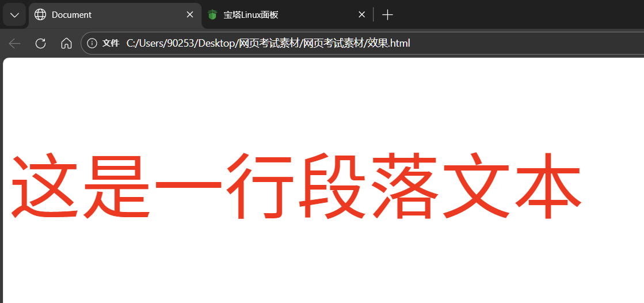View site information via the info icon
This screenshot has width=644, height=303.
(x=92, y=43)
